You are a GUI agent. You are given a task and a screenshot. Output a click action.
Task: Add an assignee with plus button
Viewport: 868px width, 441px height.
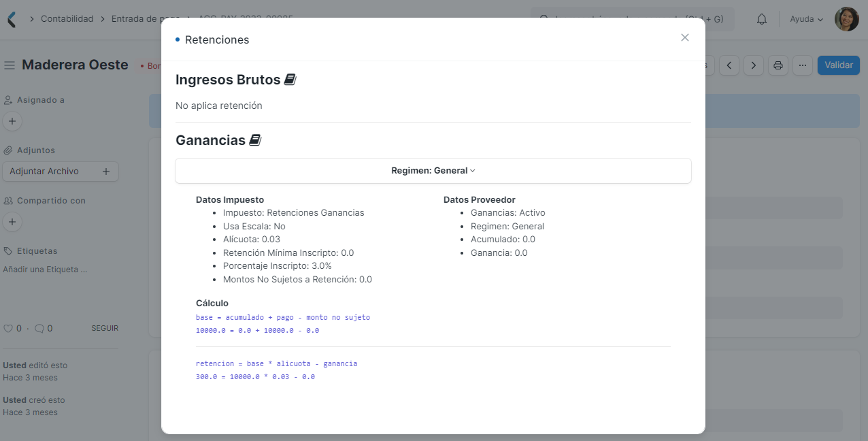click(12, 122)
